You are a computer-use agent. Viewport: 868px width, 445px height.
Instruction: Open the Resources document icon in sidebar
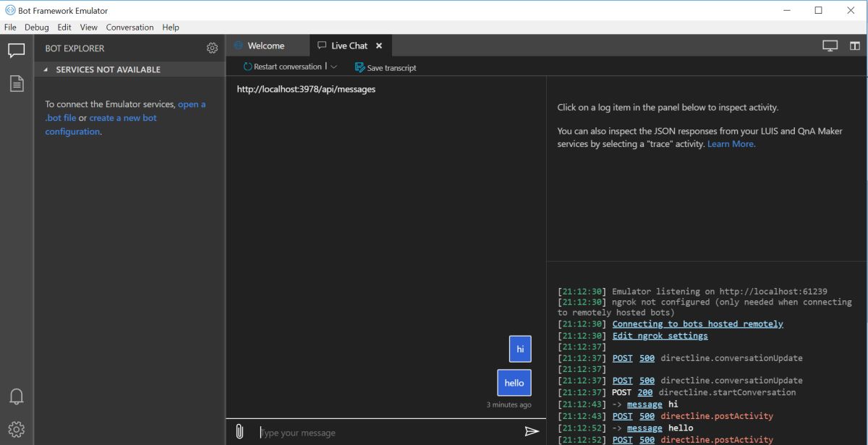click(16, 84)
